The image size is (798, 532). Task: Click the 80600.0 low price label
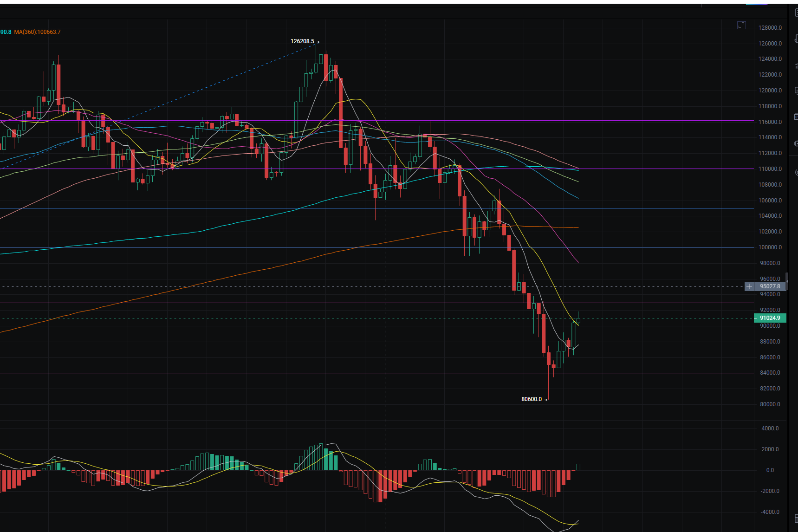(x=532, y=399)
